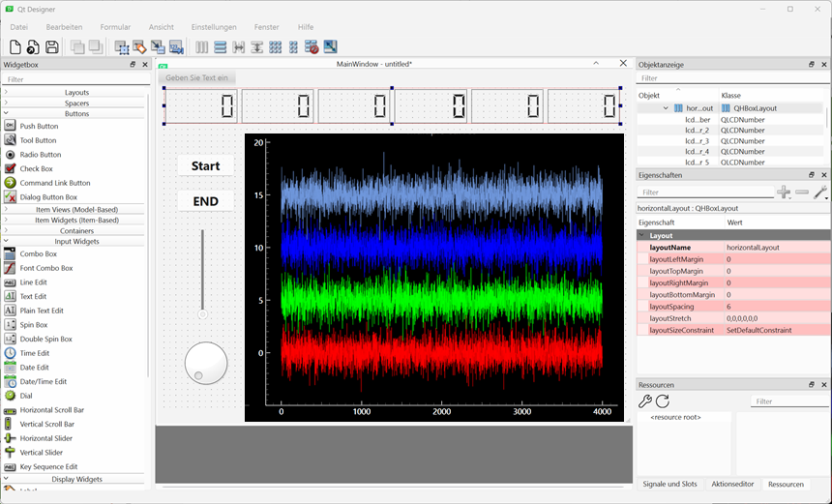Click the Open form toolbar icon
Image resolution: width=832 pixels, height=504 pixels.
[x=33, y=47]
